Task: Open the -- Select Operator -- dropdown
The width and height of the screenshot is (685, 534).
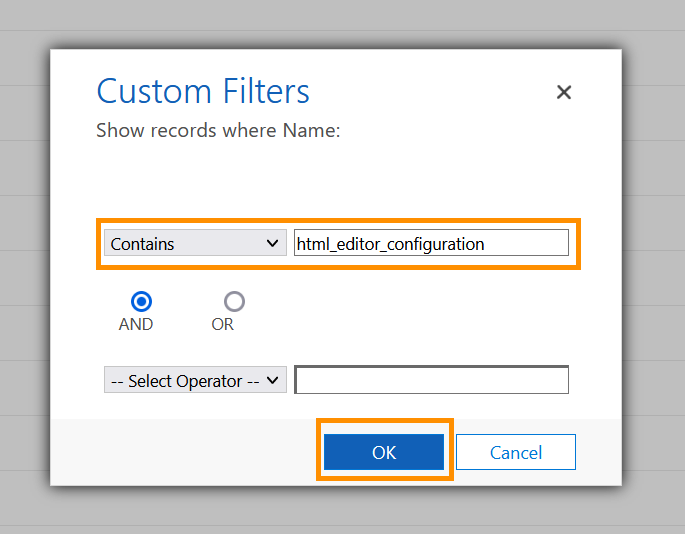Action: coord(195,380)
